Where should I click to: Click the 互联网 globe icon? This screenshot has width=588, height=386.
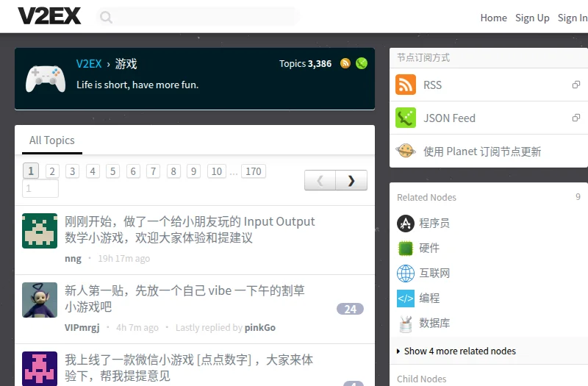406,273
